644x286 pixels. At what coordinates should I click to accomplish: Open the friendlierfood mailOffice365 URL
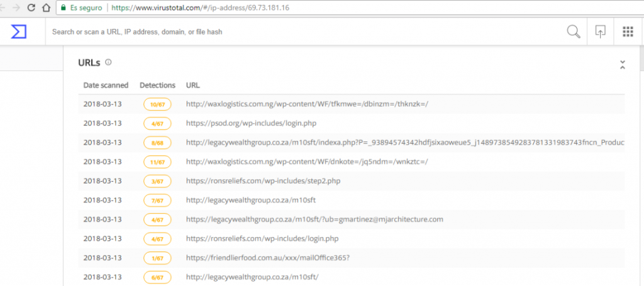[x=268, y=258]
